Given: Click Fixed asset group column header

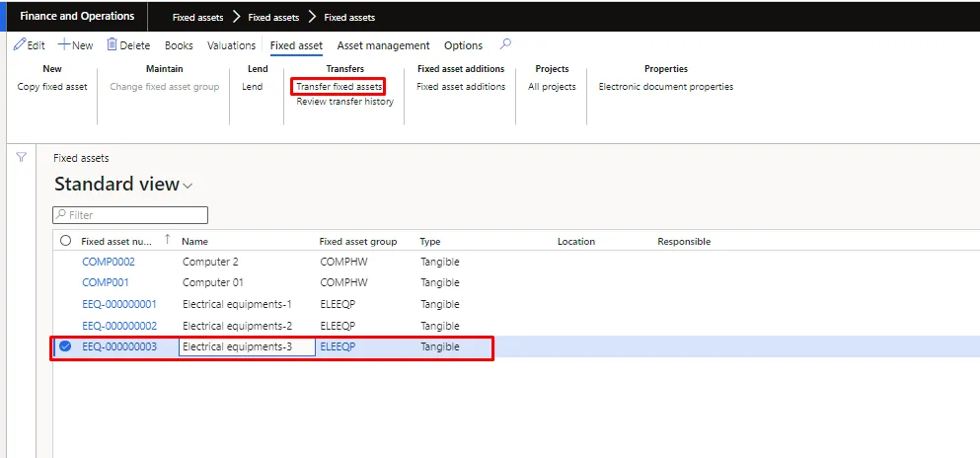Looking at the screenshot, I should 357,241.
